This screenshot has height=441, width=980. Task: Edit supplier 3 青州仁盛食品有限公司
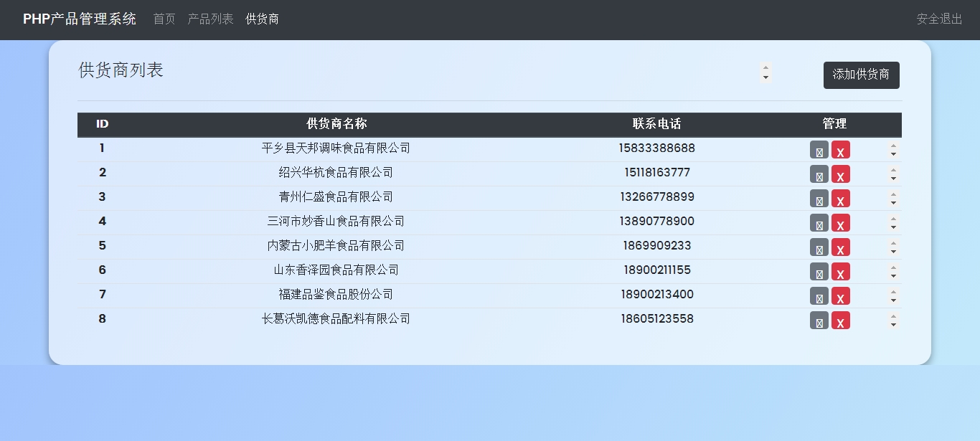pos(819,199)
